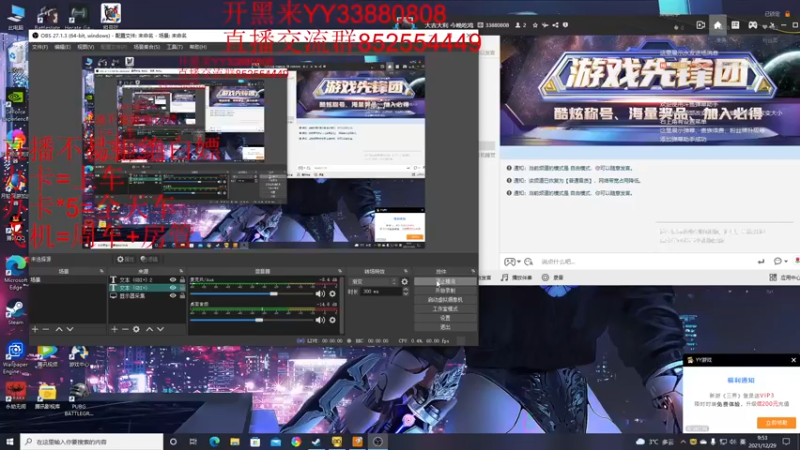
Task: Open the OBS 视图(V) menu
Action: tap(85, 47)
